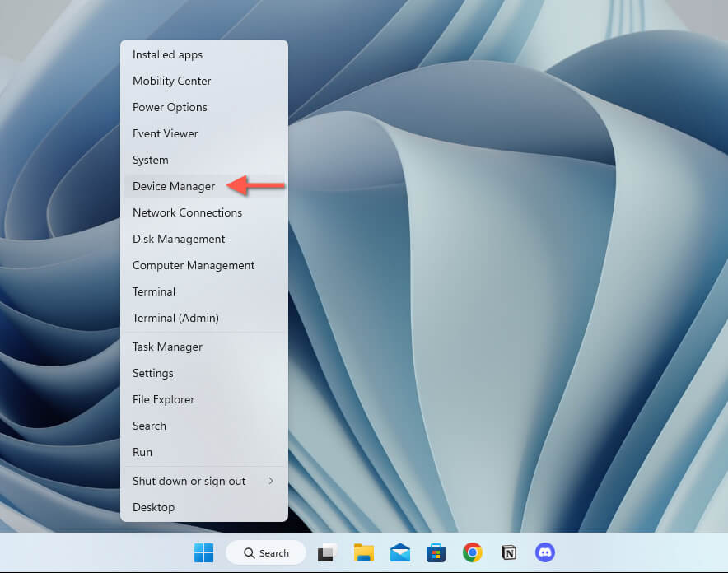Image resolution: width=728 pixels, height=573 pixels.
Task: Open Task View from the taskbar
Action: point(327,552)
